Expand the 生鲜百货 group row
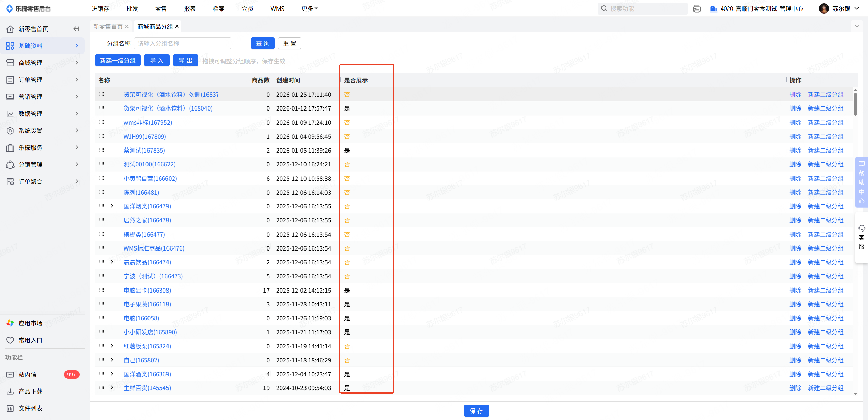The height and width of the screenshot is (420, 868). click(112, 388)
